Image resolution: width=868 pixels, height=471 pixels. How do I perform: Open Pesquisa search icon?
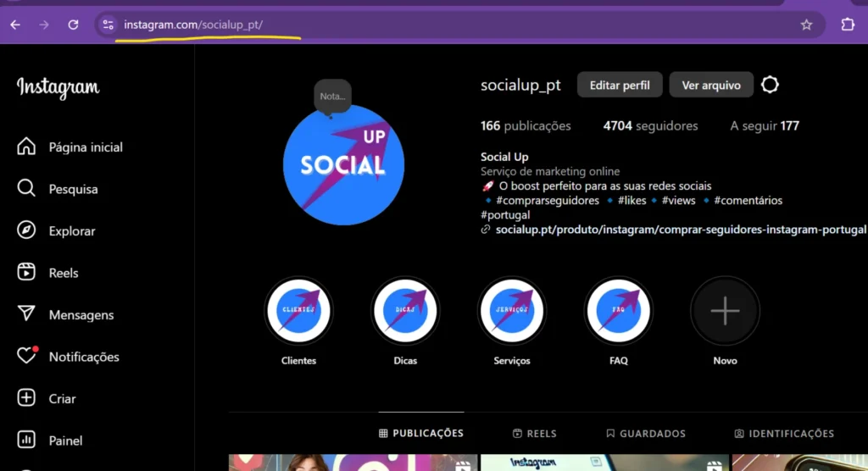click(x=26, y=189)
